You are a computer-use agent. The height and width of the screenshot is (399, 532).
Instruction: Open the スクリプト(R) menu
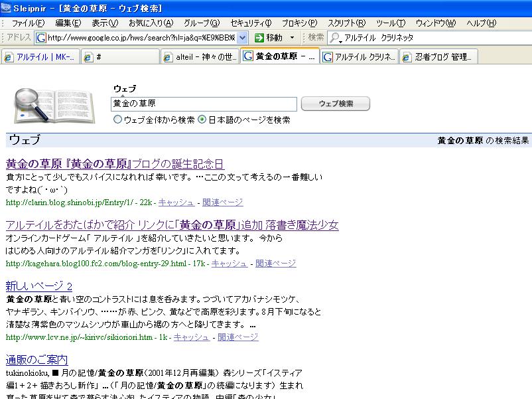[346, 23]
